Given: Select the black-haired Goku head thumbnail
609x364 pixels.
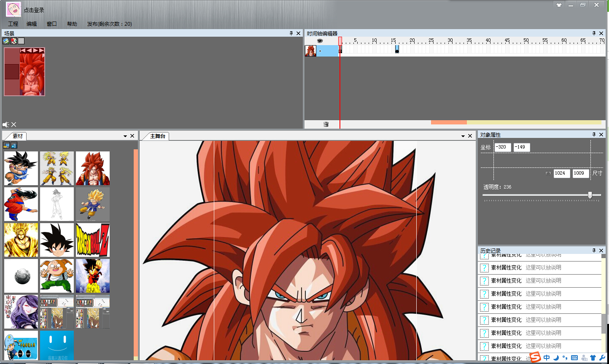Looking at the screenshot, I should point(57,240).
